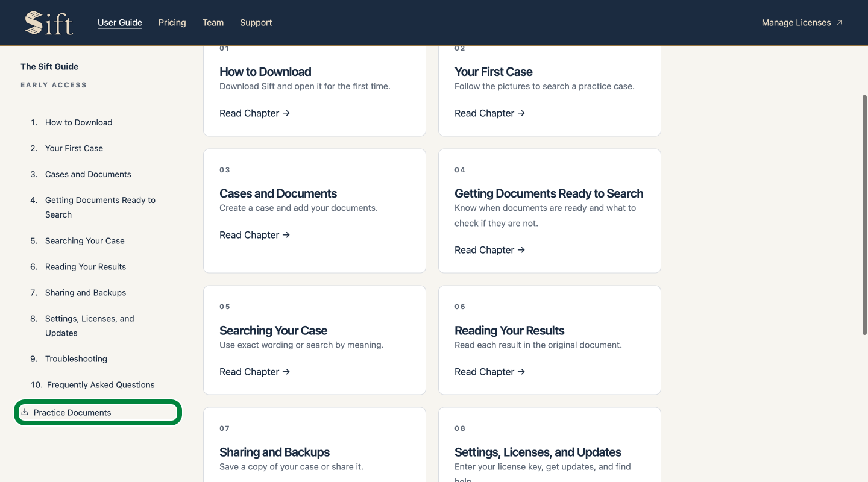This screenshot has height=482, width=868.
Task: Read Chapter for Searching Your Case
Action: [x=255, y=372]
